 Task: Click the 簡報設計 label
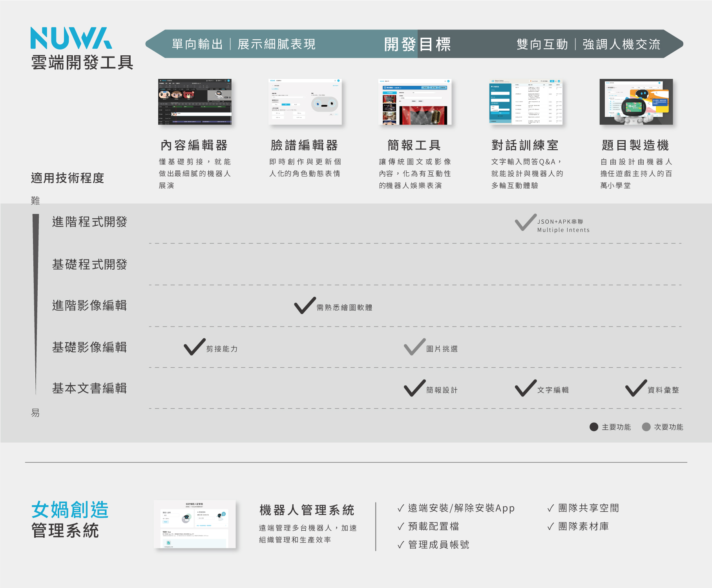(442, 390)
